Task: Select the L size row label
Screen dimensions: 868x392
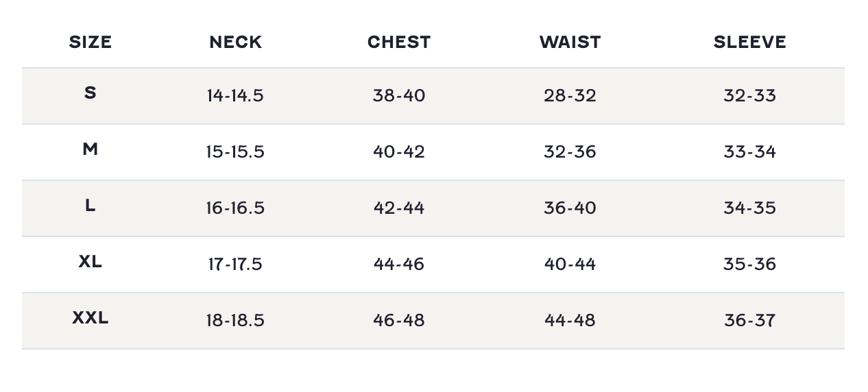Action: [91, 206]
